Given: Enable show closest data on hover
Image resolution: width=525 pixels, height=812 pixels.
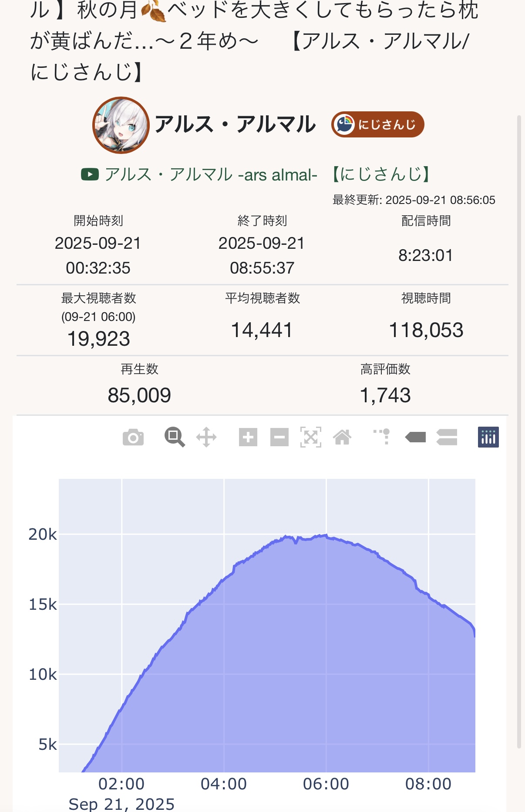Looking at the screenshot, I should click(415, 437).
